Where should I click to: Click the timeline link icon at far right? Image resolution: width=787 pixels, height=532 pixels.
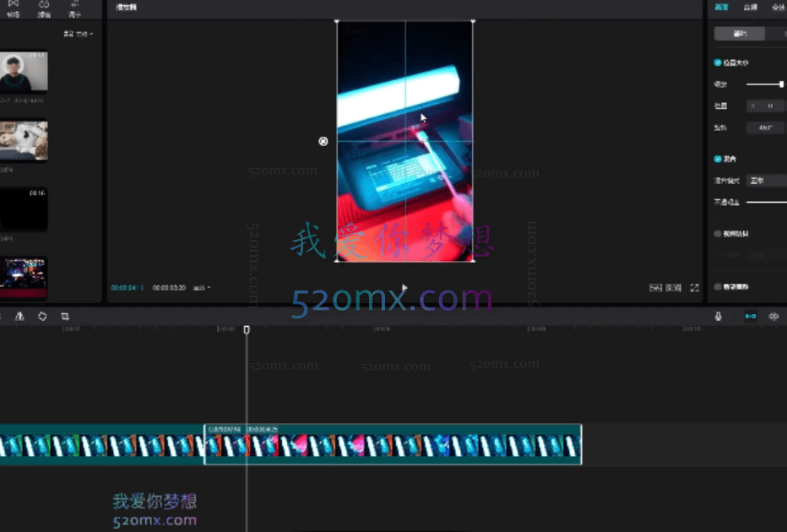coord(773,316)
